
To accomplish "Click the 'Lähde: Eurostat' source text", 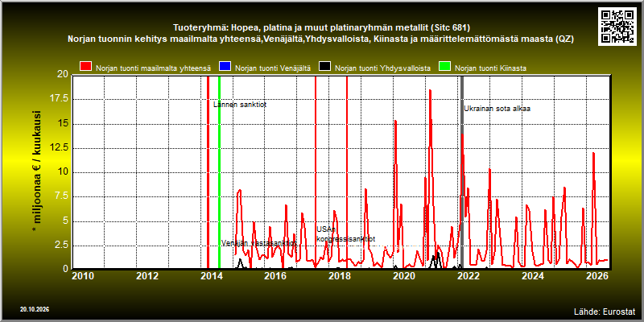I will [x=605, y=311].
